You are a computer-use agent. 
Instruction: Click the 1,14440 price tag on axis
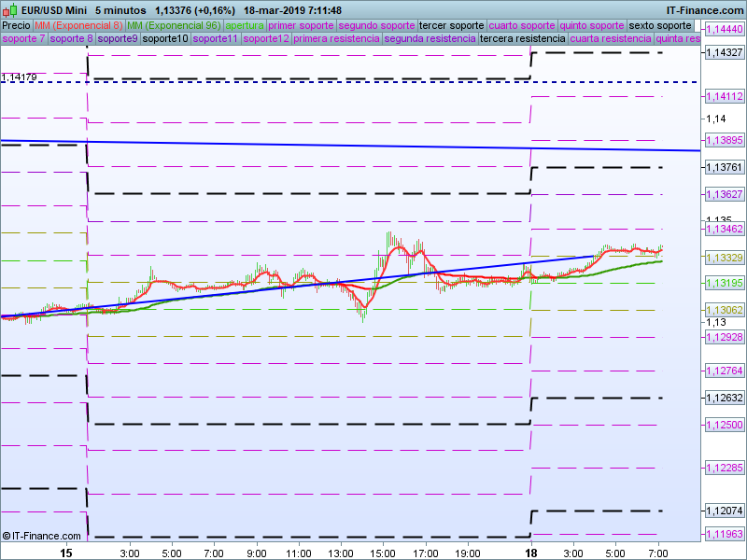pos(724,31)
